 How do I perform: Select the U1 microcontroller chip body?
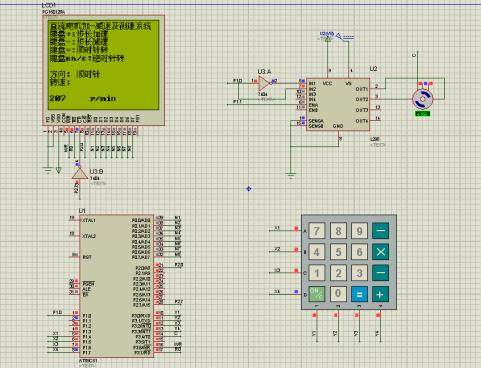click(x=116, y=286)
